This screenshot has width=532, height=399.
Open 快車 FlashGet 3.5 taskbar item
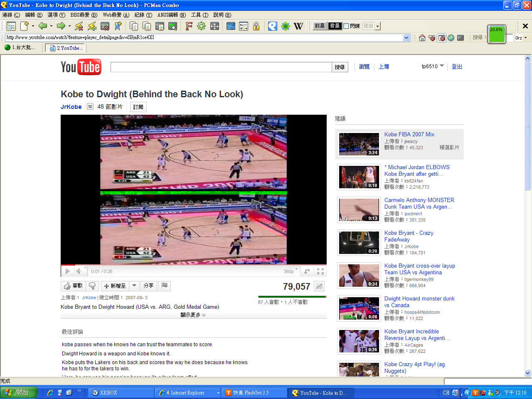tap(255, 393)
